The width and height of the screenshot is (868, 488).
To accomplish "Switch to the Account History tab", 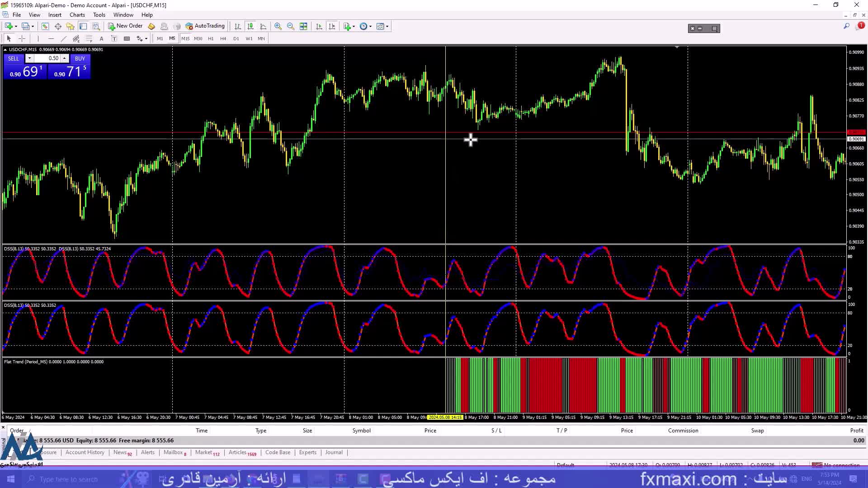I will point(85,452).
